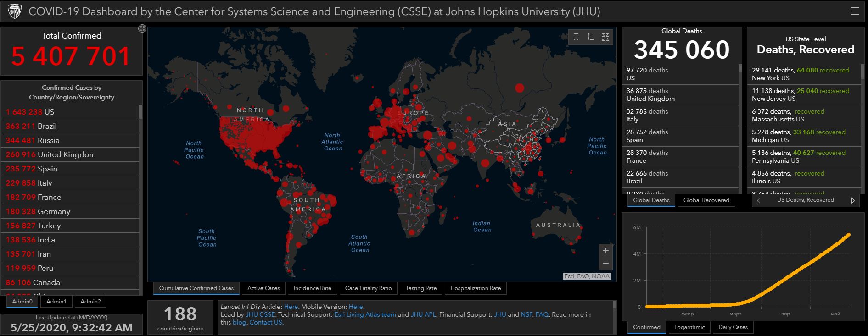Zoom out of the map with minus button
868x336 pixels.
(605, 263)
